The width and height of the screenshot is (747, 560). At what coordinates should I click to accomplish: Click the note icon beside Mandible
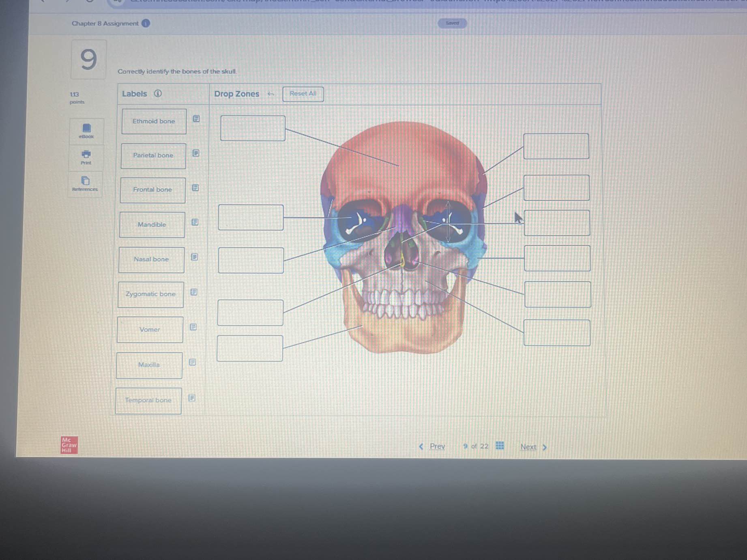195,222
